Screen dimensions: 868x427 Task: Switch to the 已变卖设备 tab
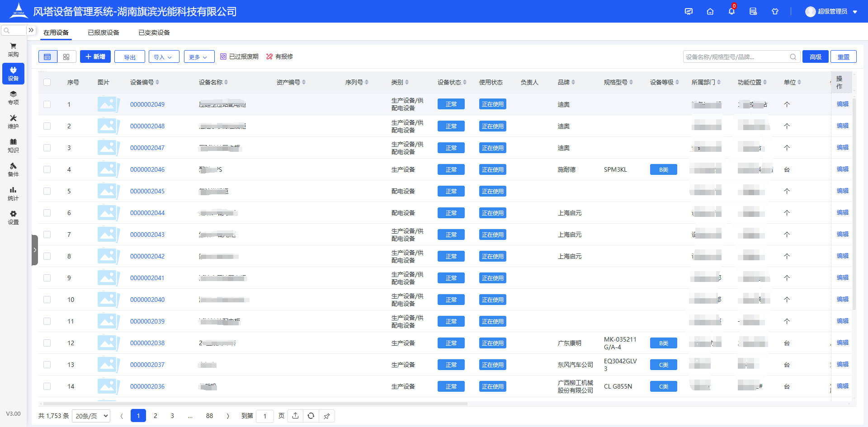pyautogui.click(x=154, y=33)
